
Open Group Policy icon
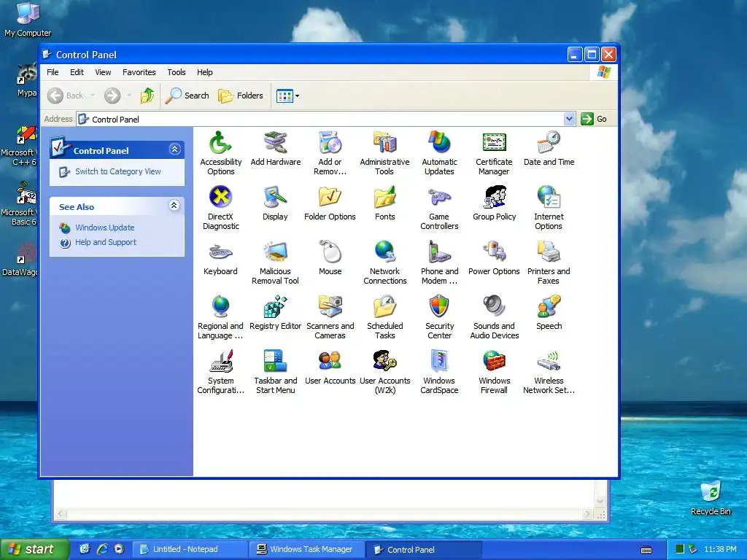pyautogui.click(x=494, y=203)
